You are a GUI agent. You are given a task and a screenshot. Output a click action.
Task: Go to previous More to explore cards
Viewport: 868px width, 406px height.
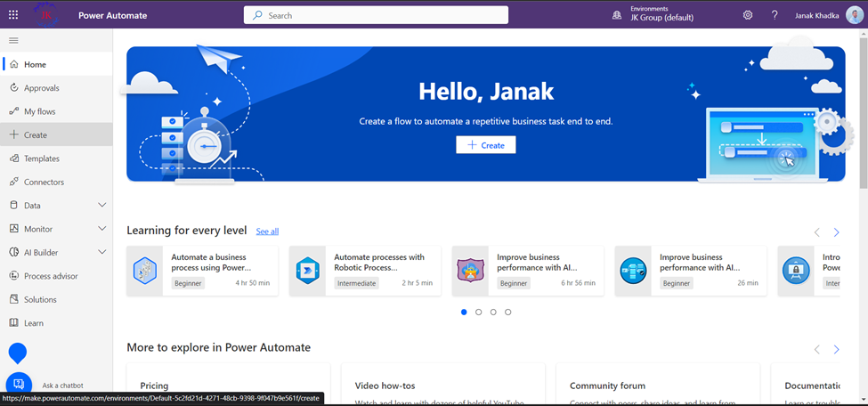coord(817,349)
